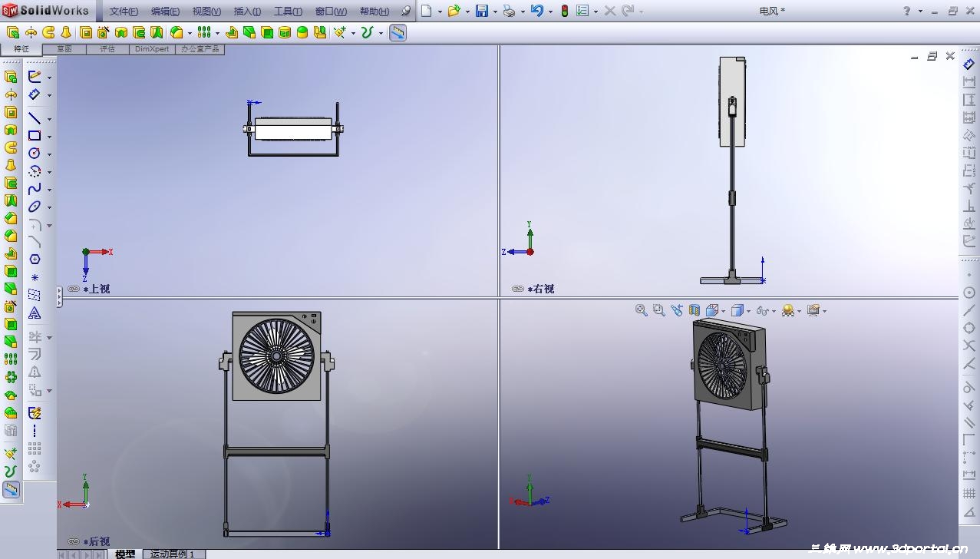Click View Orientation icon in viewport toolbar

click(x=711, y=310)
